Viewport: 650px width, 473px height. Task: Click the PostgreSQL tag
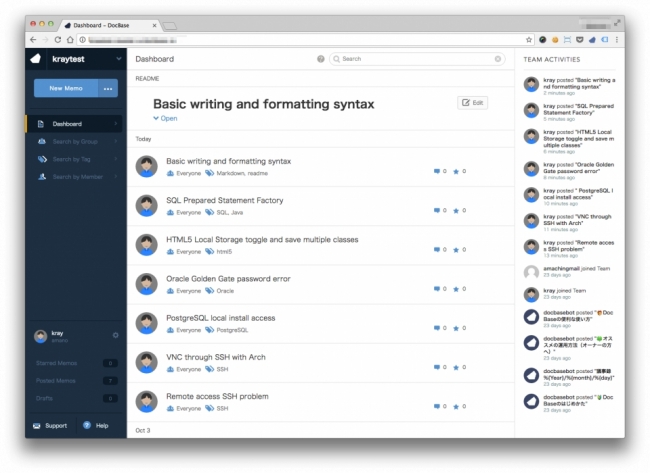(x=232, y=330)
